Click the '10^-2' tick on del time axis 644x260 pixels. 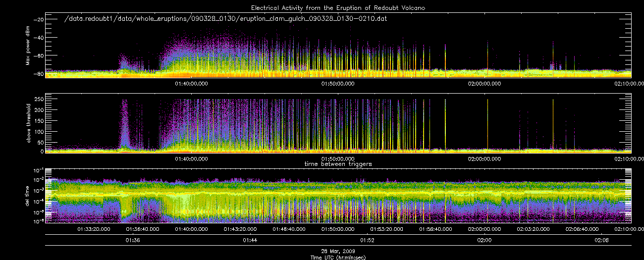[x=39, y=179]
